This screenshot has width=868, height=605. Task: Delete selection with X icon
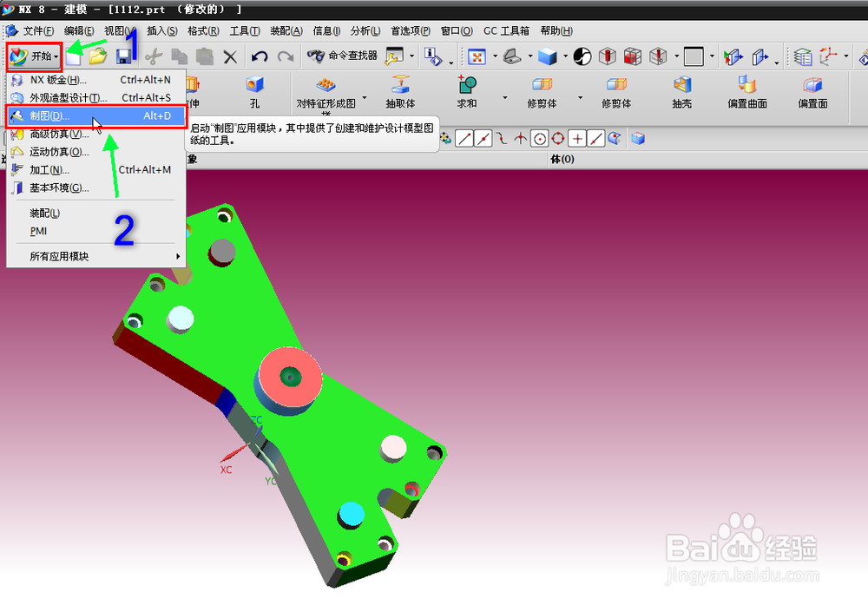click(230, 56)
